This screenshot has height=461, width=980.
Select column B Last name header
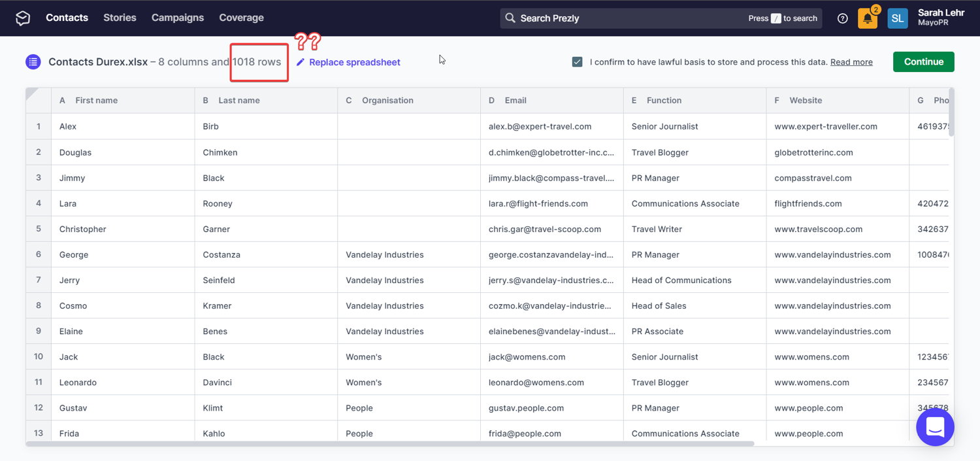pos(266,100)
